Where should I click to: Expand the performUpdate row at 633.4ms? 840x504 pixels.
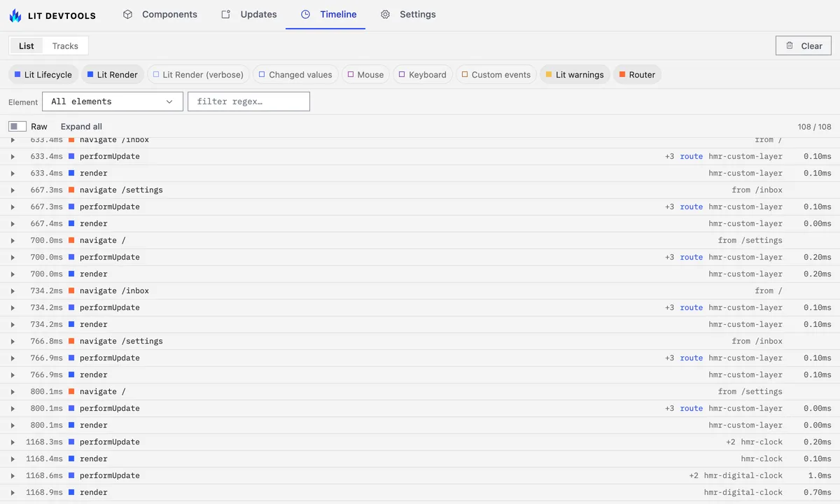tap(13, 156)
